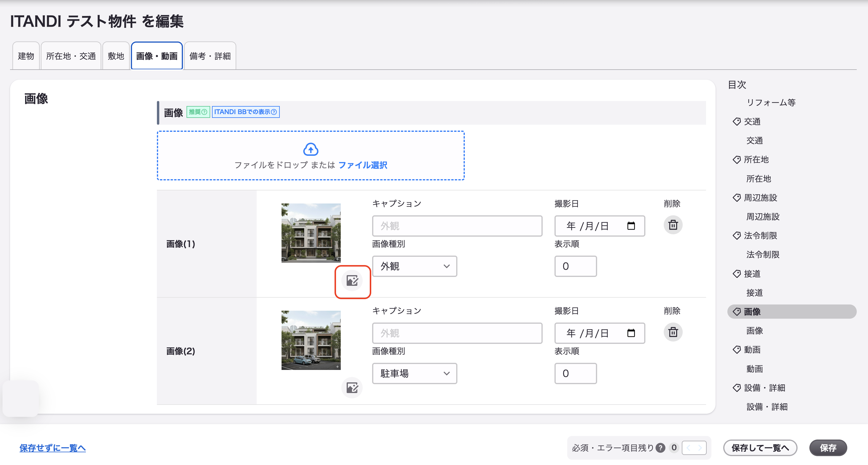Go to previous error item arrow
Image resolution: width=868 pixels, height=465 pixels.
coord(688,448)
